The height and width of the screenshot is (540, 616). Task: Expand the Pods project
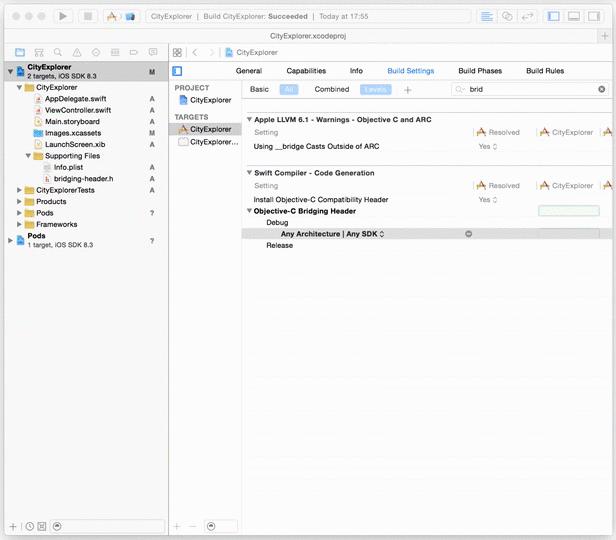click(x=10, y=240)
